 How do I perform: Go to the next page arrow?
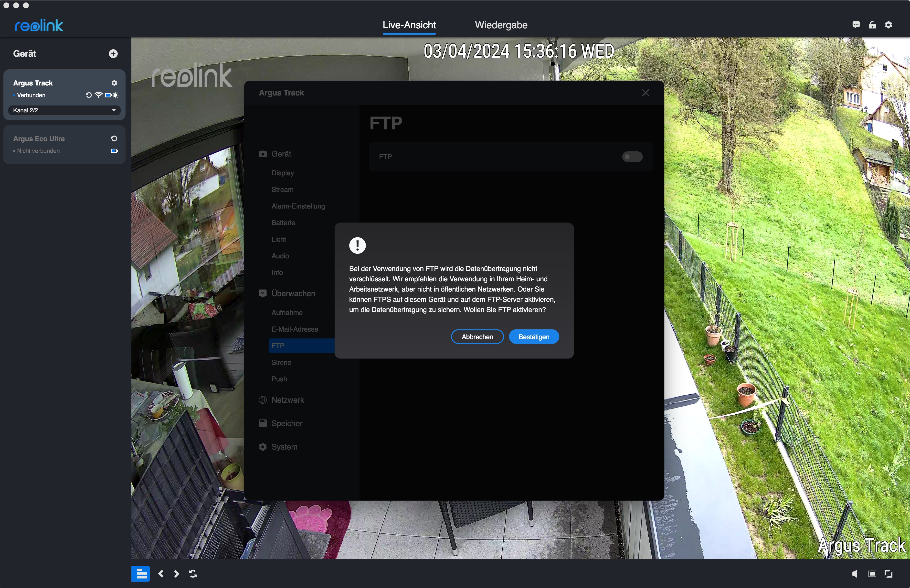[x=176, y=574]
